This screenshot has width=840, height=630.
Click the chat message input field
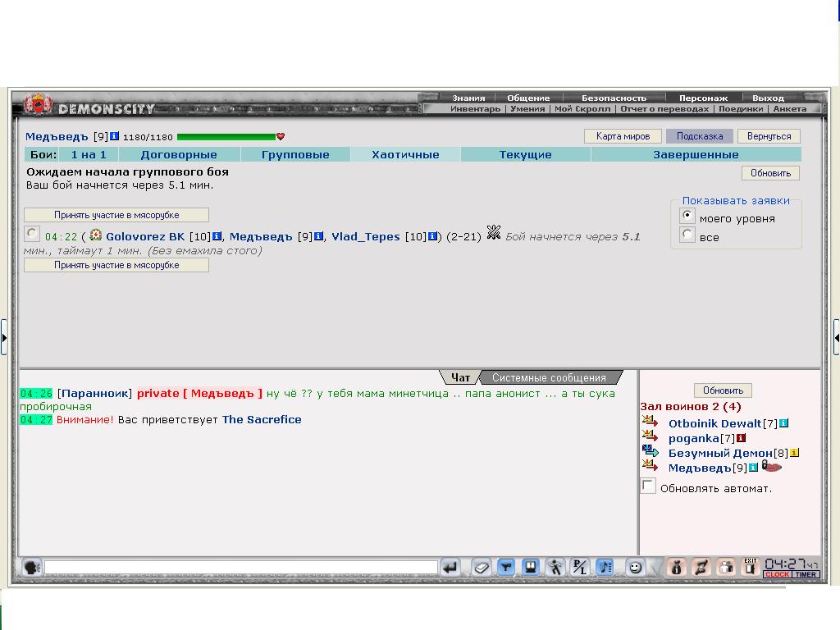pyautogui.click(x=240, y=567)
